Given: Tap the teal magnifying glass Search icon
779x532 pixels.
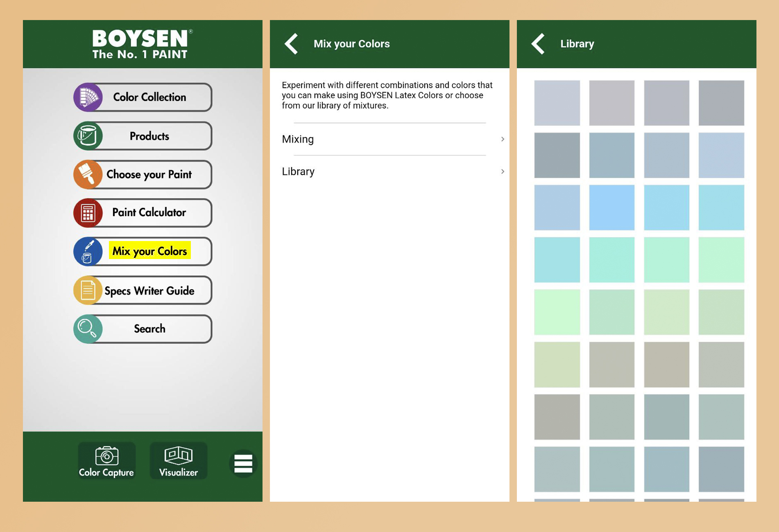Looking at the screenshot, I should (x=88, y=329).
